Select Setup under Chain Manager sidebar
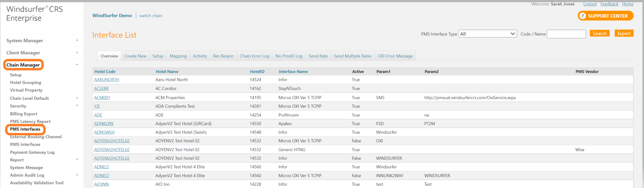The width and height of the screenshot is (644, 188). point(16,75)
